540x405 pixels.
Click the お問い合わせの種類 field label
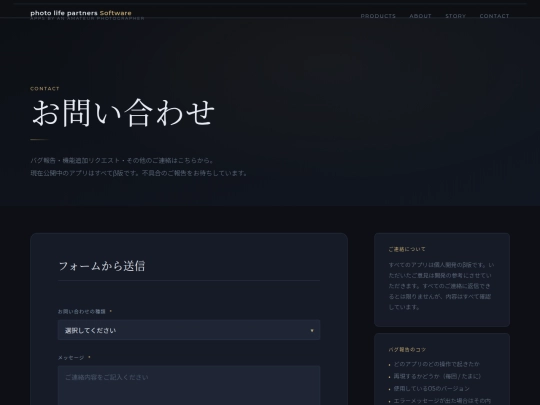(x=82, y=311)
